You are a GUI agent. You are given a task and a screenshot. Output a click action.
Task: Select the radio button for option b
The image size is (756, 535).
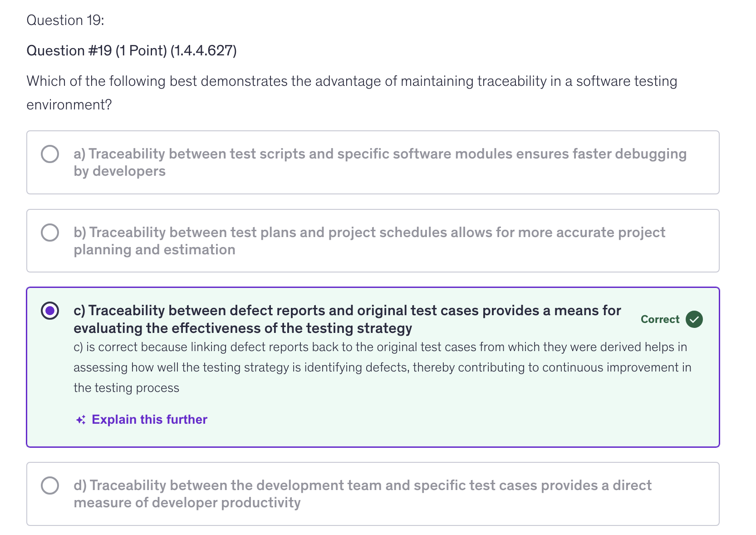click(50, 233)
